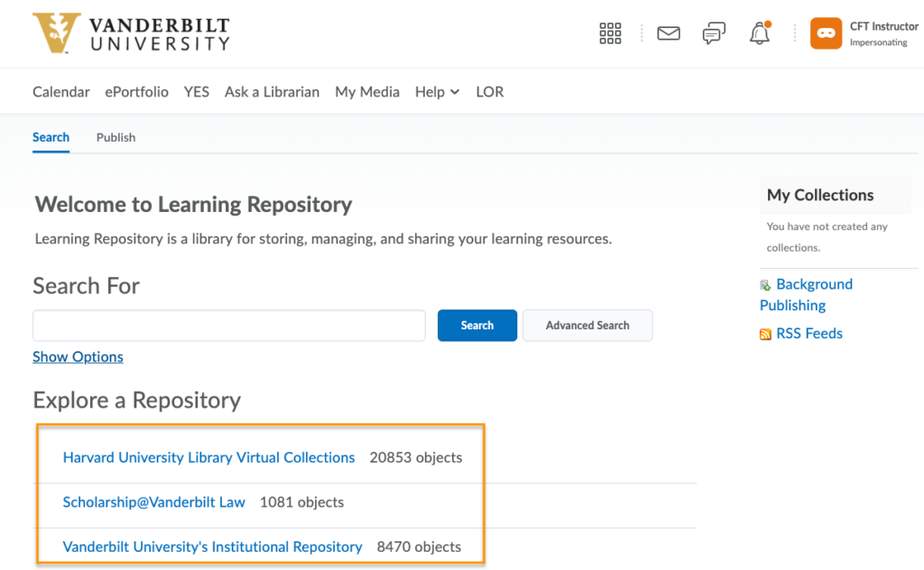Viewport: 924px width, 570px height.
Task: Expand the Help dropdown menu
Action: [x=437, y=92]
